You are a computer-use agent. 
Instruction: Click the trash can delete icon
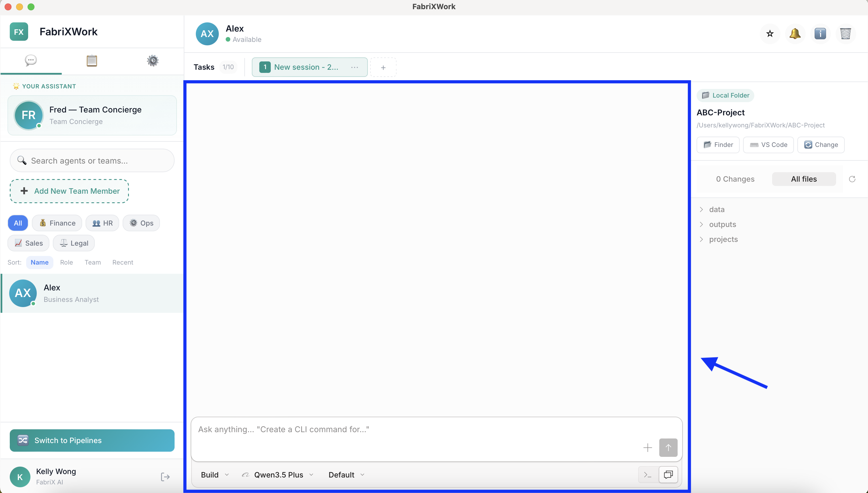point(845,34)
